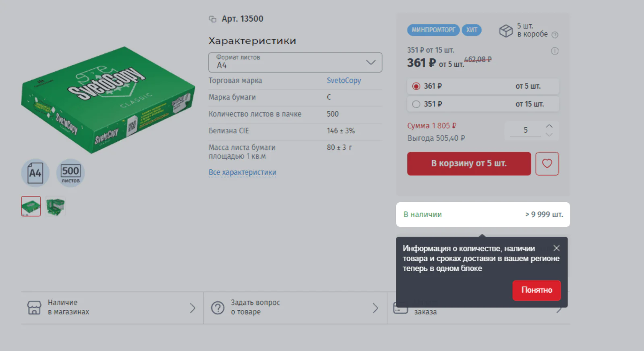Click the box icon for 5 шт. в коробе

pos(506,31)
